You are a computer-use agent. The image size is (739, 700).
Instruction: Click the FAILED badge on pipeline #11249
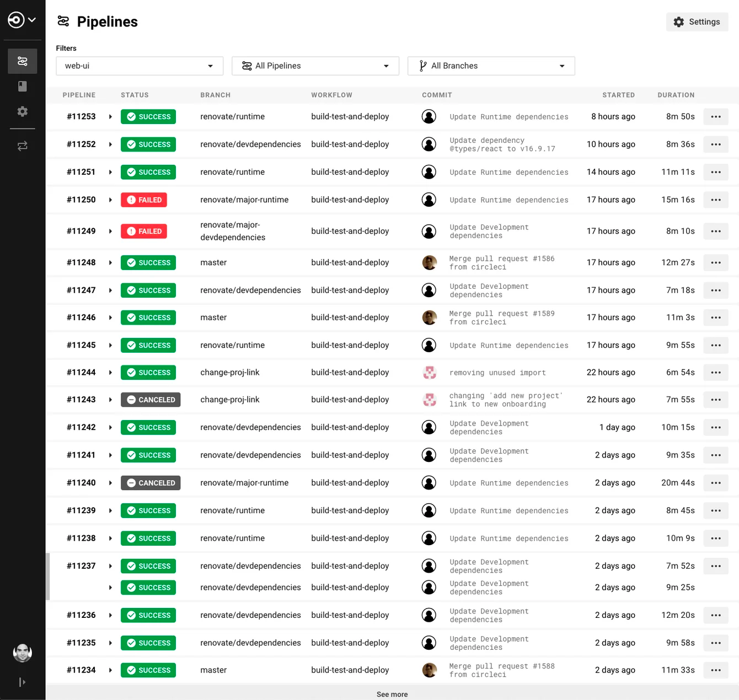pos(144,231)
